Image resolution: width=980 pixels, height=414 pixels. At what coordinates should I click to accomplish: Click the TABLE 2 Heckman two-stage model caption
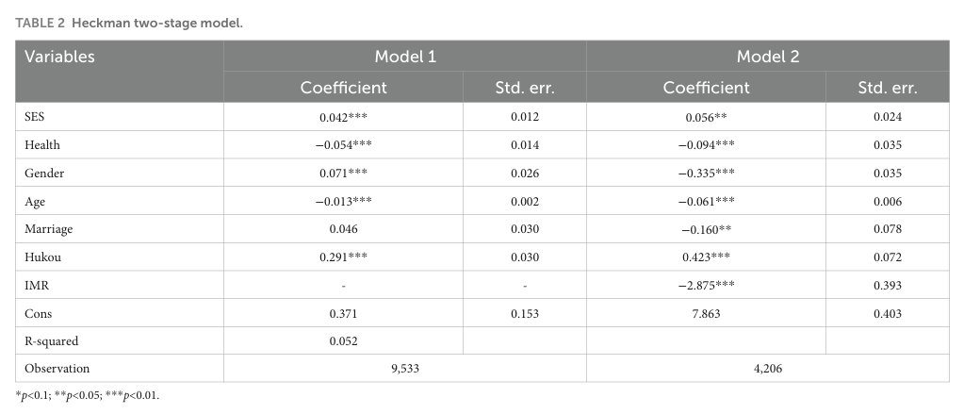(x=129, y=24)
